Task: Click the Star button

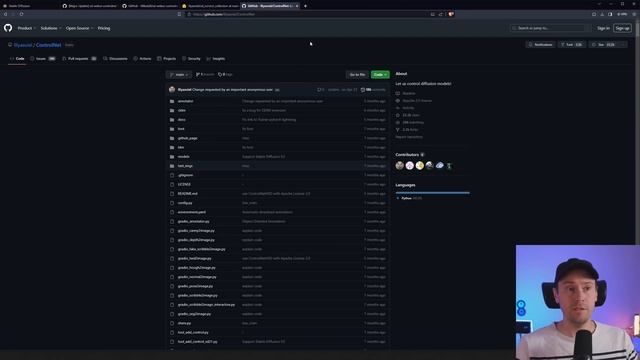Action: pyautogui.click(x=604, y=44)
